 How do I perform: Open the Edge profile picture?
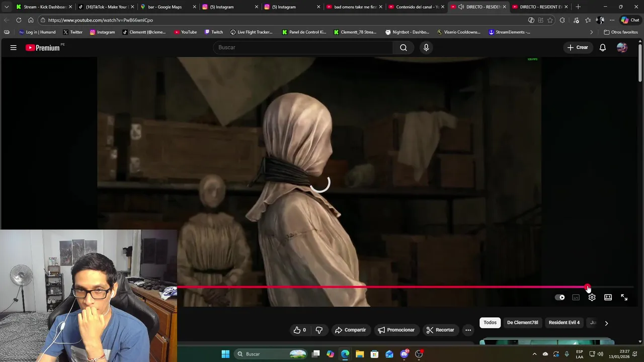point(600,20)
